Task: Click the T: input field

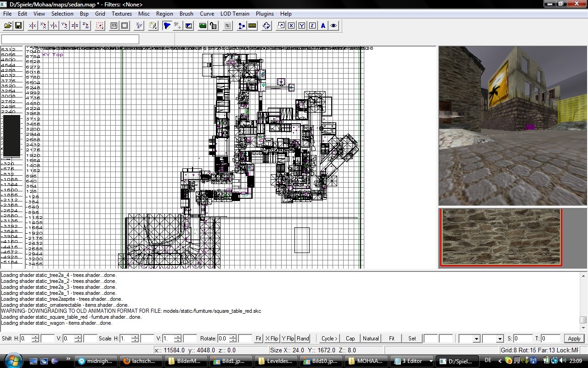Action: 550,339
